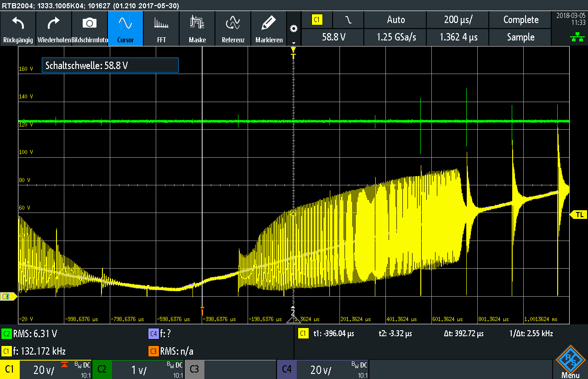The width and height of the screenshot is (588, 379).
Task: Open the Maske tool
Action: click(197, 29)
